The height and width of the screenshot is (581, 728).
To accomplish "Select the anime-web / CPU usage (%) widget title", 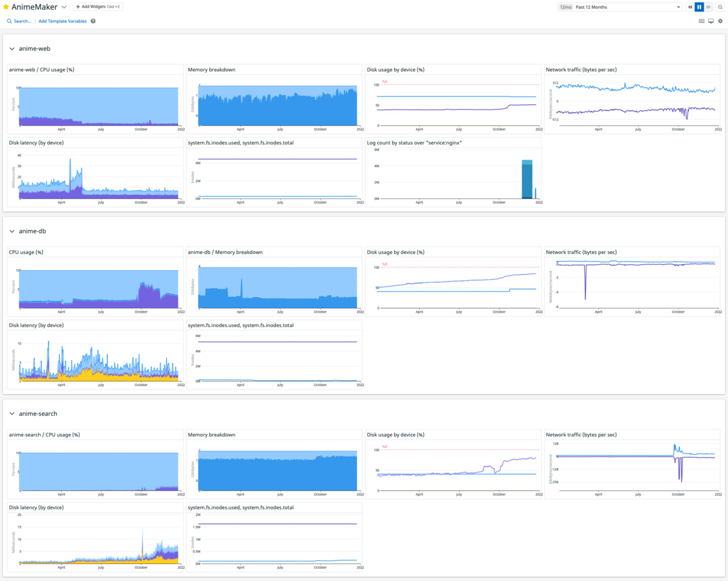I will [x=42, y=70].
